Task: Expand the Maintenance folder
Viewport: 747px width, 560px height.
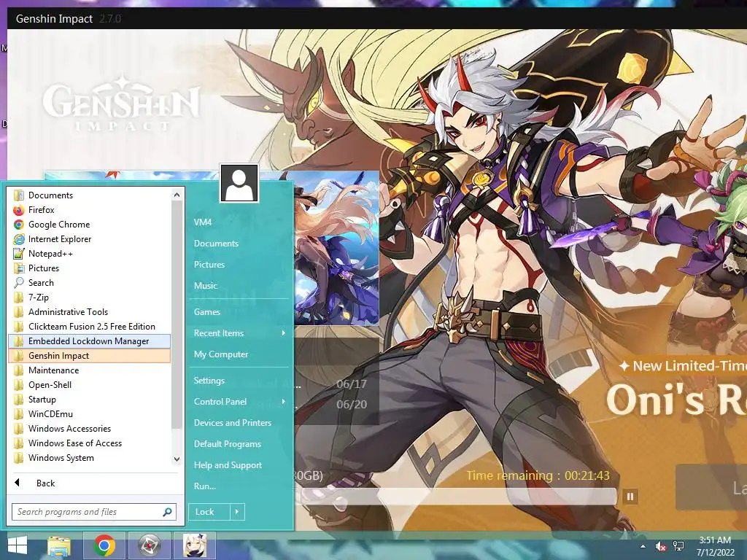Action: pyautogui.click(x=89, y=370)
